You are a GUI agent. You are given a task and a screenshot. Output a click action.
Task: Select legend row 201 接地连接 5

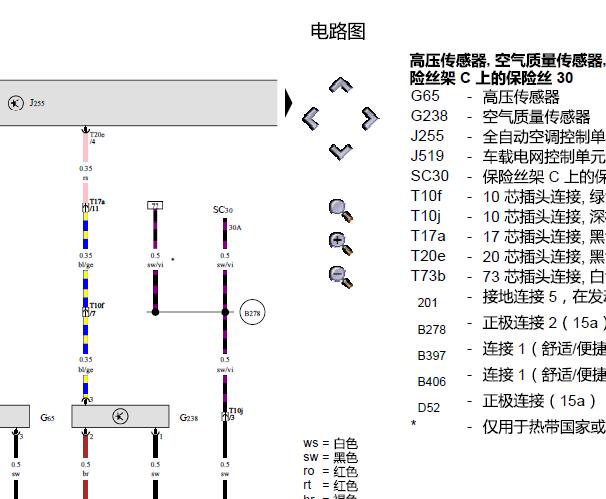[511, 298]
